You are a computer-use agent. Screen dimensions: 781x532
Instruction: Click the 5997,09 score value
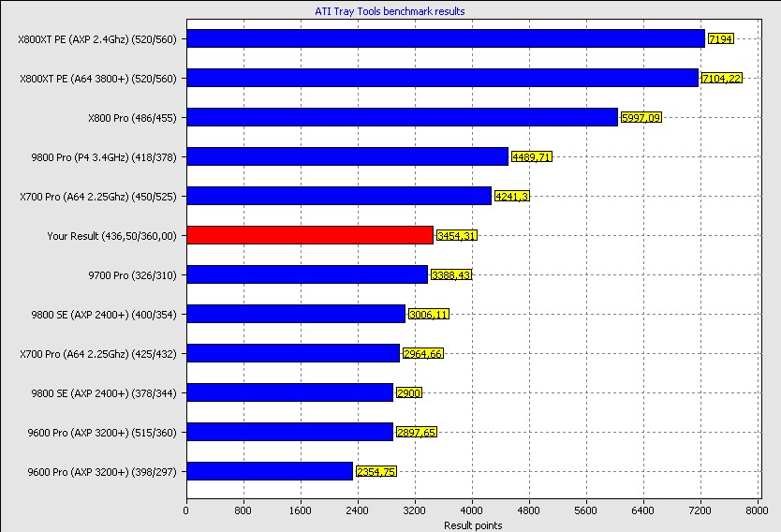[x=641, y=118]
